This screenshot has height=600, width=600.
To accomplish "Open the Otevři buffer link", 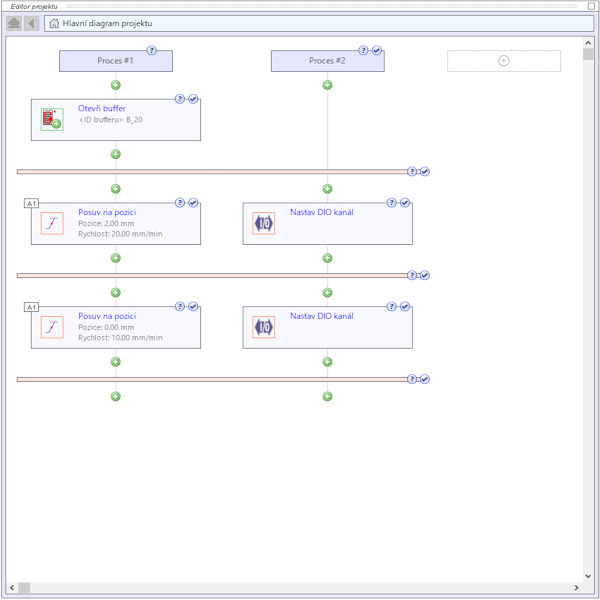I will click(102, 108).
